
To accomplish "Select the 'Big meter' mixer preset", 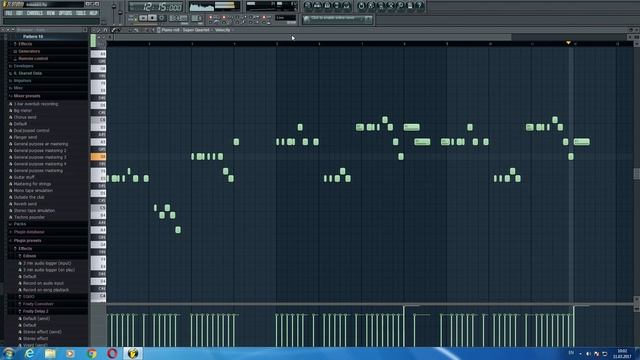I will 22,111.
